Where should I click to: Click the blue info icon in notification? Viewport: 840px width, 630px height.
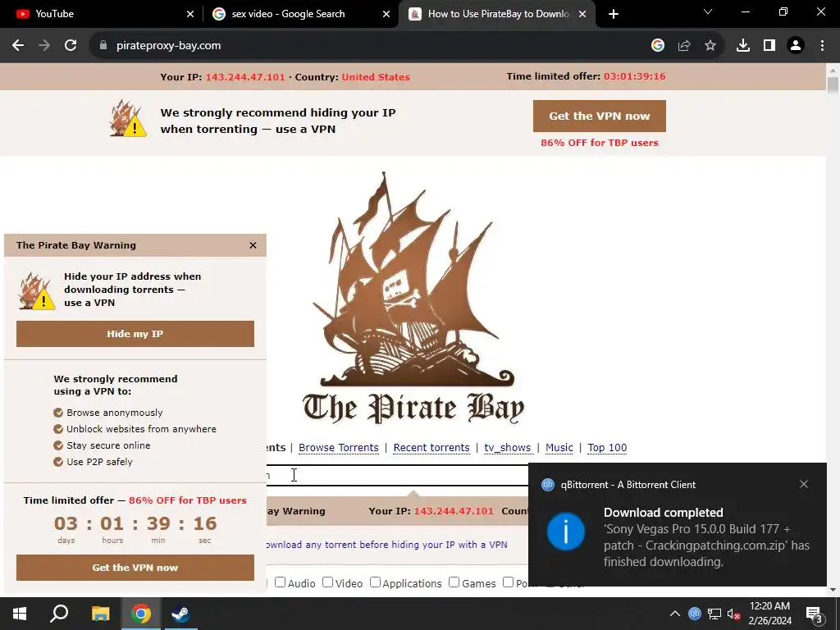point(566,532)
